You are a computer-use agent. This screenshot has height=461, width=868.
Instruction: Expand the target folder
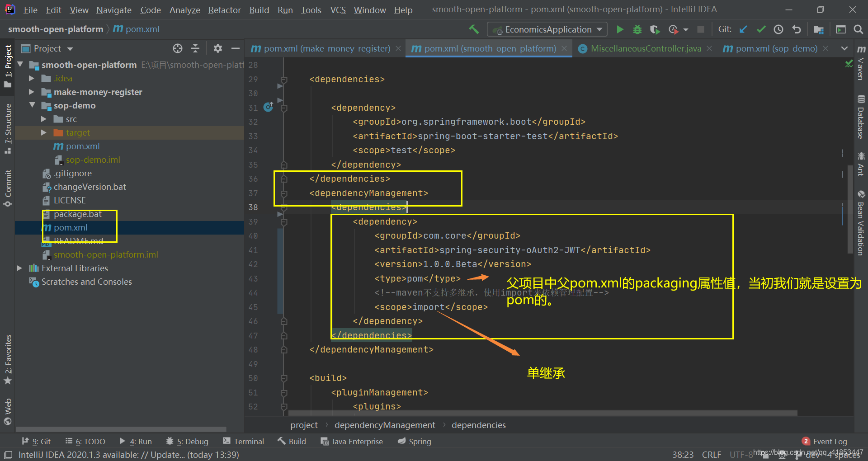44,132
